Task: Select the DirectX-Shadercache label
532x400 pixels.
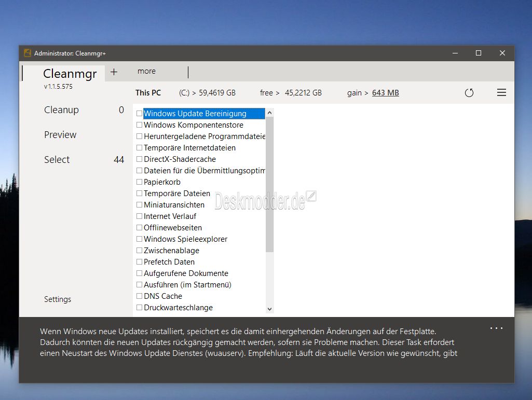Action: coord(180,159)
